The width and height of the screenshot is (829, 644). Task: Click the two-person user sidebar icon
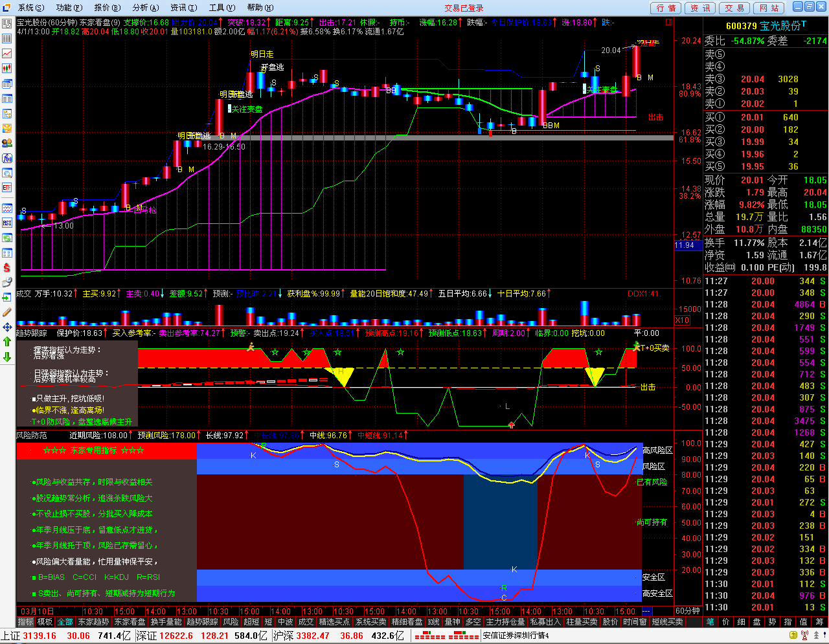7,143
